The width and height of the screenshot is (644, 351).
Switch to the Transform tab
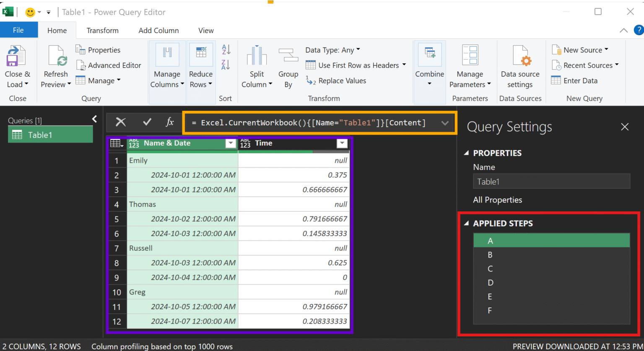[102, 30]
